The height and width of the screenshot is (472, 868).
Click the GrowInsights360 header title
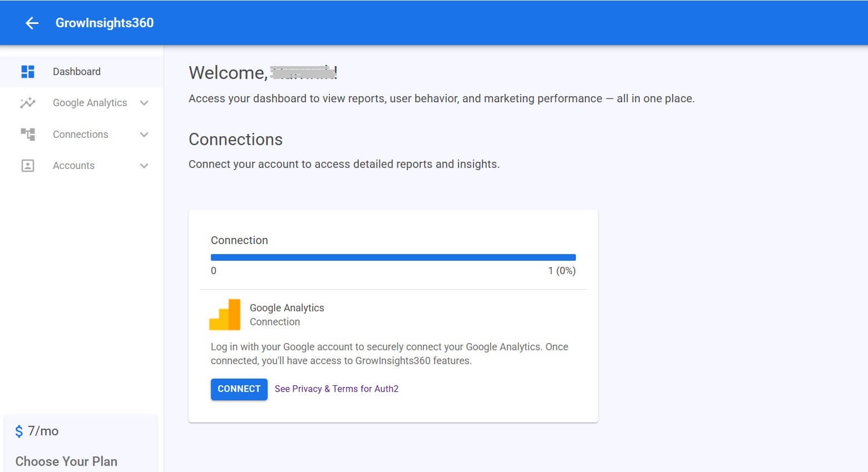click(105, 23)
